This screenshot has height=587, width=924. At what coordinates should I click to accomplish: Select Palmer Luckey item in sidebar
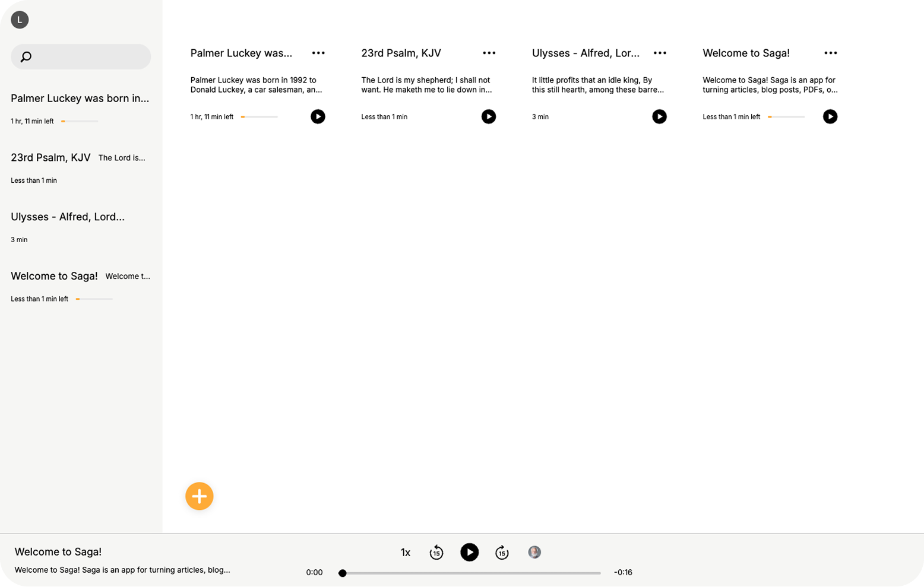coord(81,109)
